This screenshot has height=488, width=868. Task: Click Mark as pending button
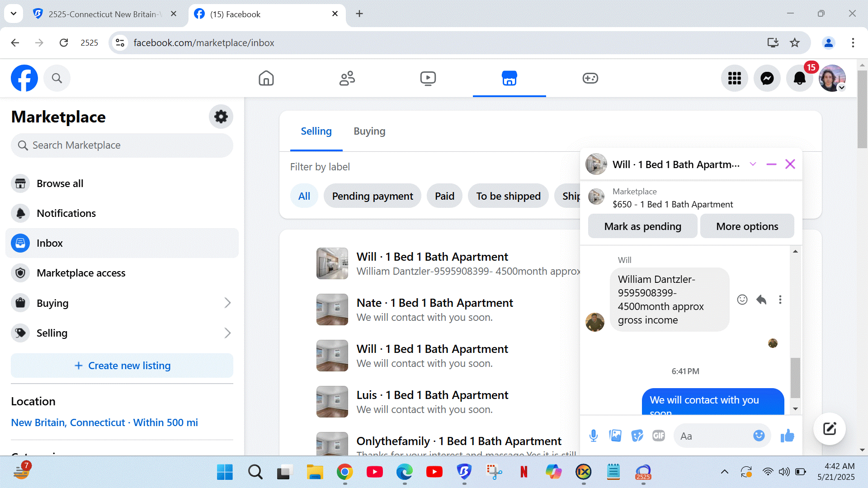[643, 226]
